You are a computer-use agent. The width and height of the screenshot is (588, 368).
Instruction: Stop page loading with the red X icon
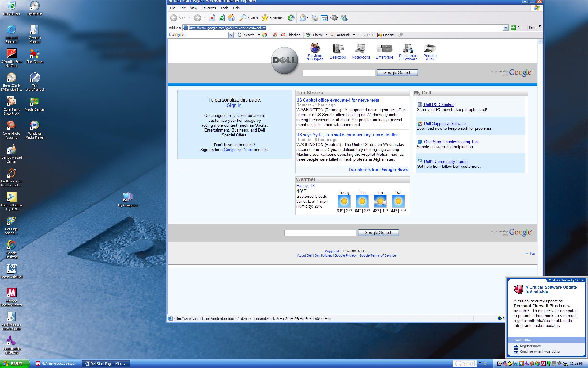click(x=212, y=18)
